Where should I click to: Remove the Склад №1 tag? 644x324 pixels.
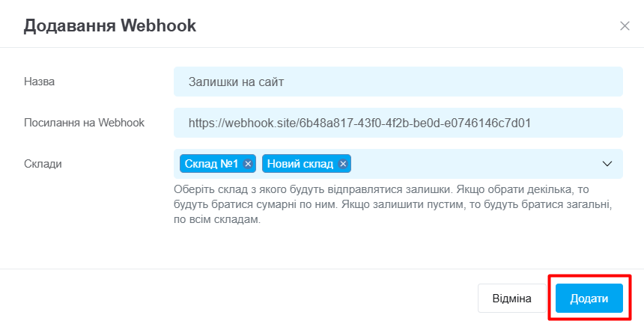click(248, 164)
